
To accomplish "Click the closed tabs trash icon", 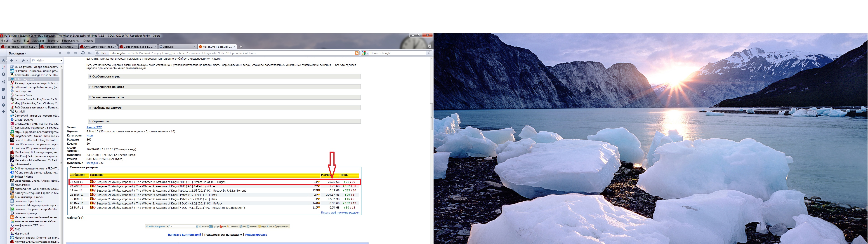I will click(x=430, y=46).
